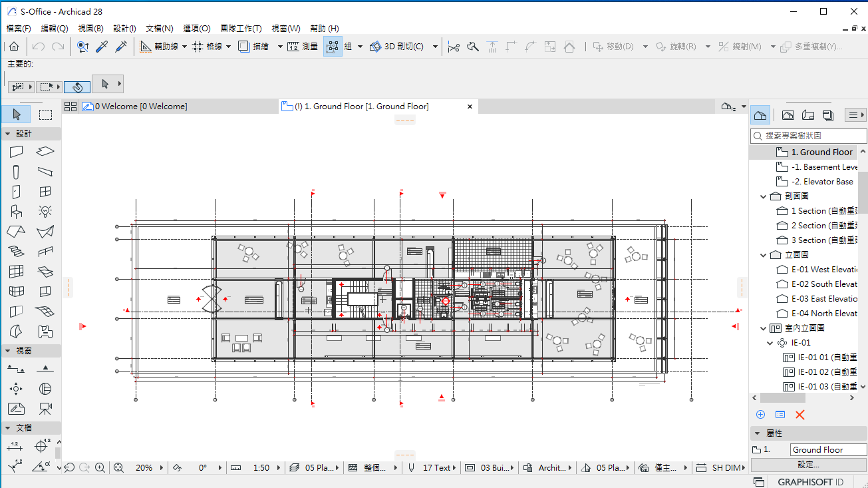Open the 編輯(Q) menu
Screen dimensions: 868x488
[x=55, y=29]
